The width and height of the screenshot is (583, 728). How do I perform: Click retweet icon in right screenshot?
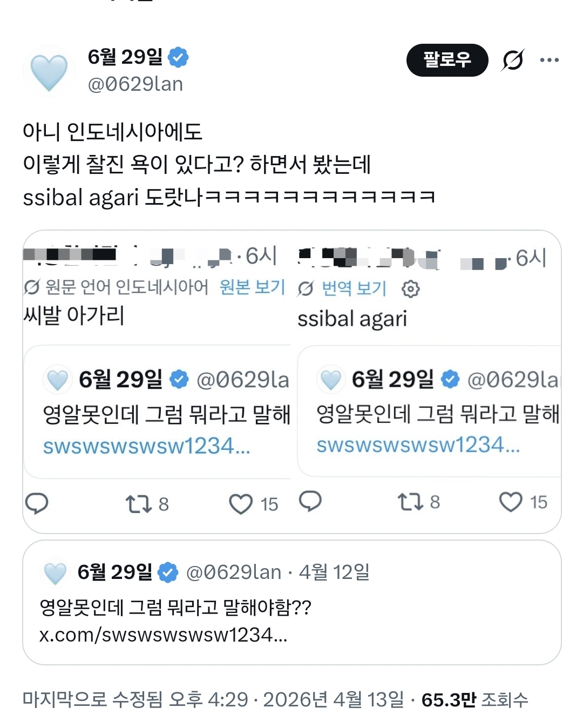[410, 502]
